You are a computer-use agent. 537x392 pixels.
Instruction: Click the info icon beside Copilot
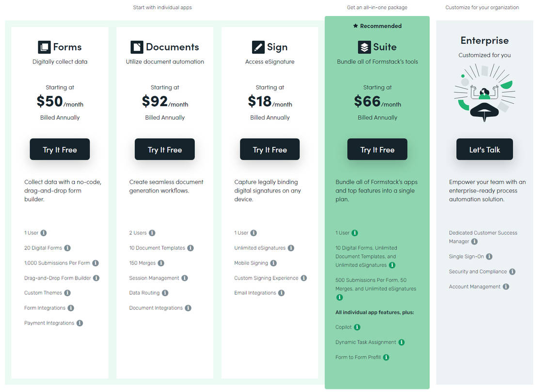click(x=358, y=327)
